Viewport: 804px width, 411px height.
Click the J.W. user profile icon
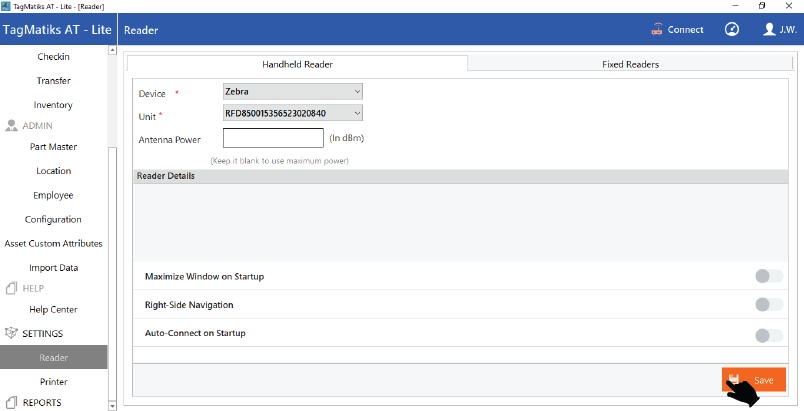tap(769, 29)
